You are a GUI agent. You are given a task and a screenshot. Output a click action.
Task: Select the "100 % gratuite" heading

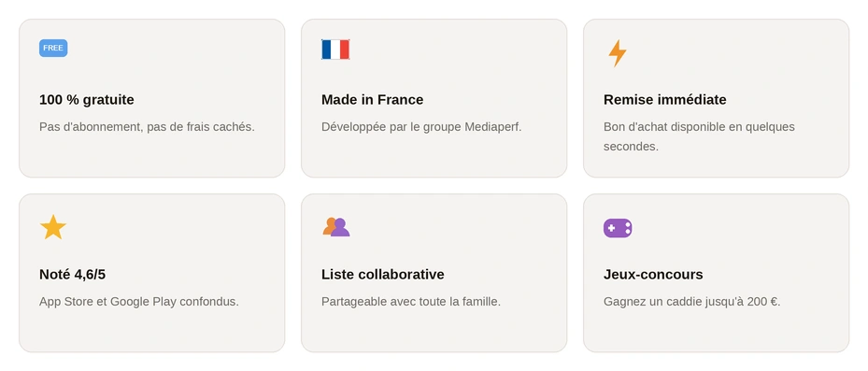click(x=86, y=100)
